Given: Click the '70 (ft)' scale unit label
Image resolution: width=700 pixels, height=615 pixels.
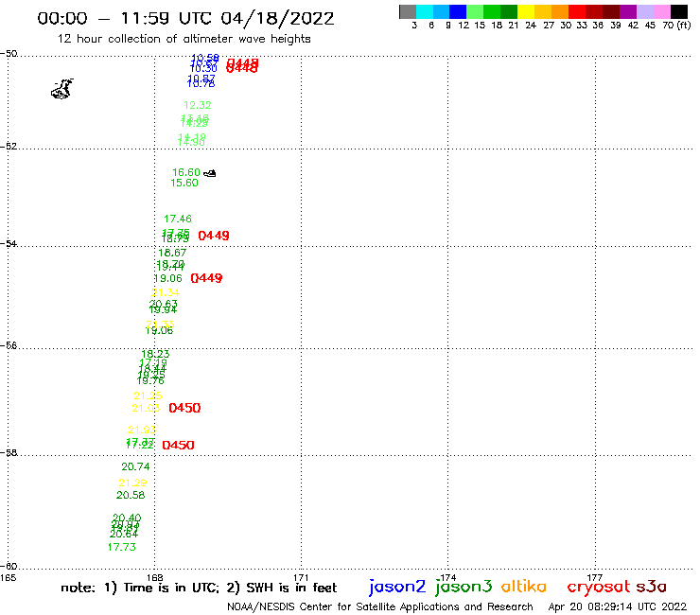Looking at the screenshot, I should (676, 25).
